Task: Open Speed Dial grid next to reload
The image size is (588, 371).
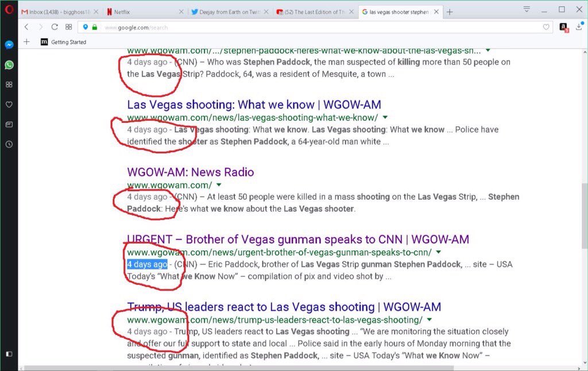Action: [x=69, y=27]
